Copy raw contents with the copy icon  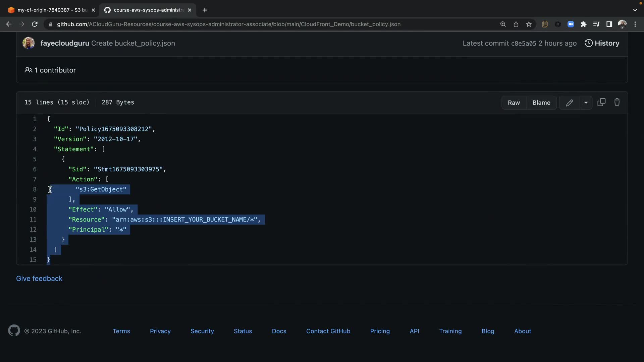point(601,102)
